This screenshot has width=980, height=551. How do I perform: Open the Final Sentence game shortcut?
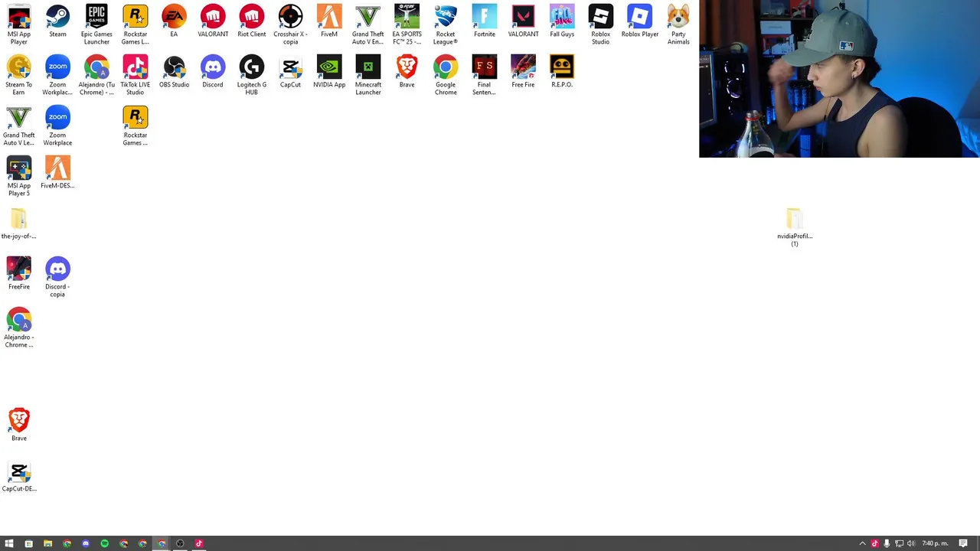click(x=485, y=75)
